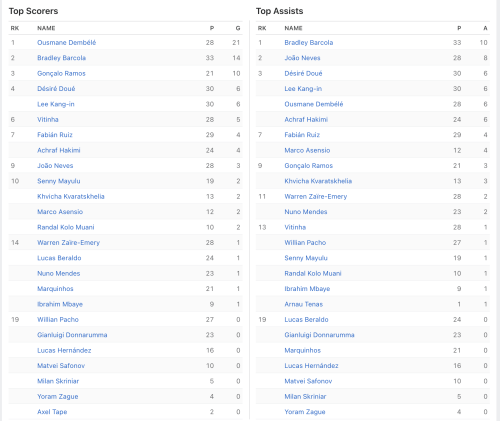Open Vitinha's profile from Top Scorers
Screen dimensions: 500x421
[x=48, y=119]
